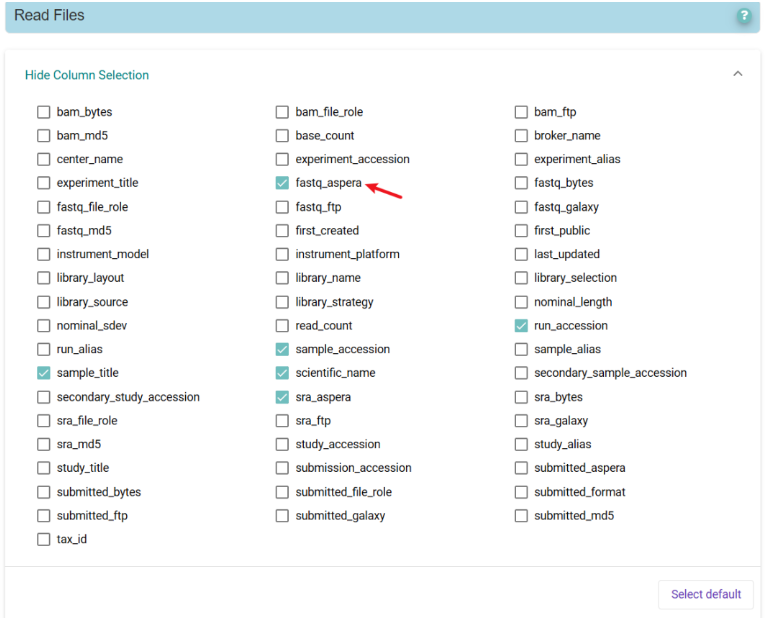The width and height of the screenshot is (765, 628).
Task: Select the fastq_md5 column checkbox
Action: click(x=43, y=231)
